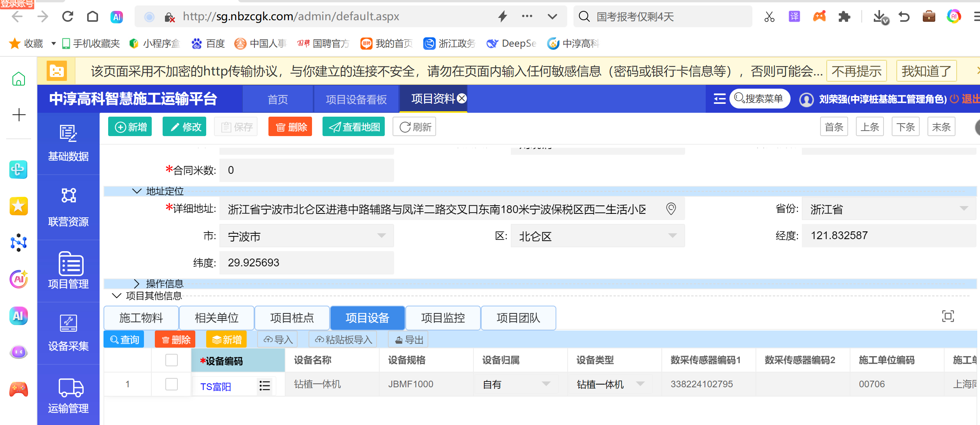Click the map pin icon in the address field
Viewport: 980px width, 425px height.
tap(671, 209)
